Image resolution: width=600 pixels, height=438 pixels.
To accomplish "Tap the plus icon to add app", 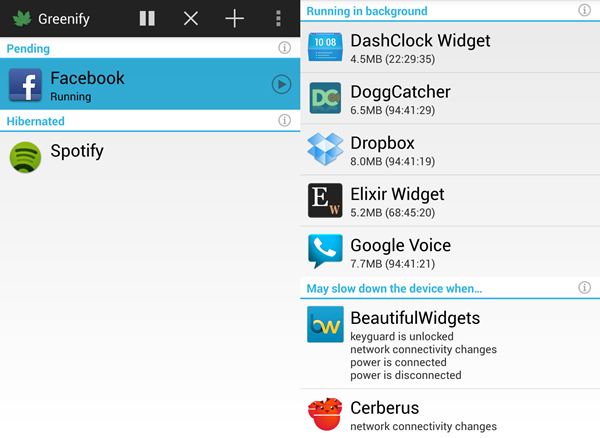I will (234, 18).
